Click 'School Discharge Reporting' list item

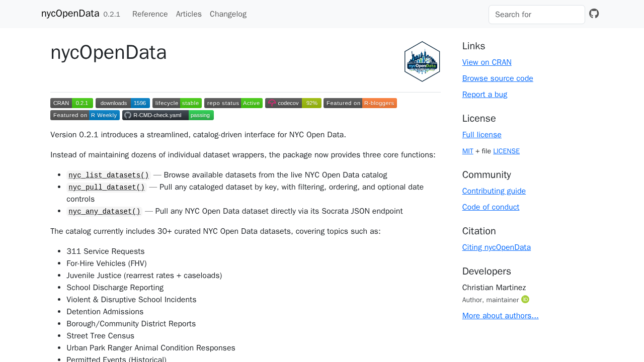click(115, 288)
